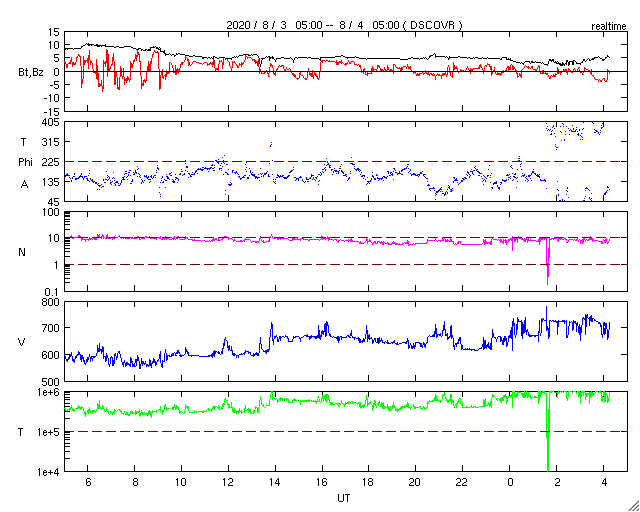Click the 0.1 tick on density axis
640x512 pixels.
pyautogui.click(x=53, y=292)
